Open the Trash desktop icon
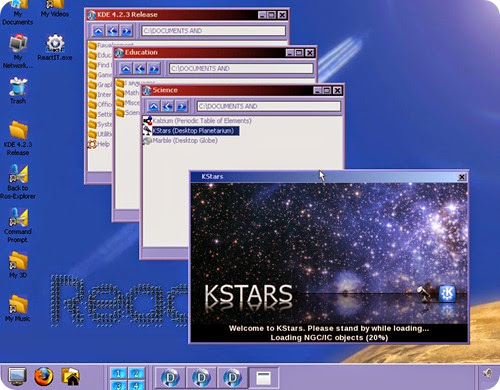500x390 pixels. 18,91
